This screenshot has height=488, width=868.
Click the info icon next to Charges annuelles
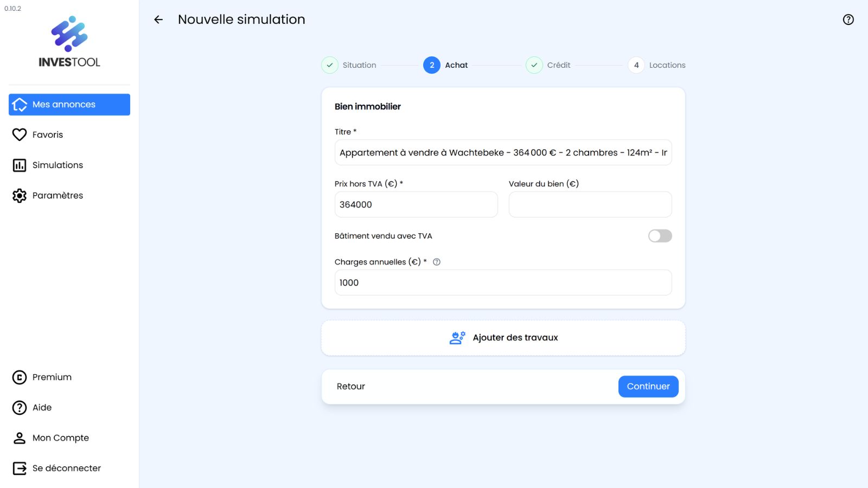(437, 262)
